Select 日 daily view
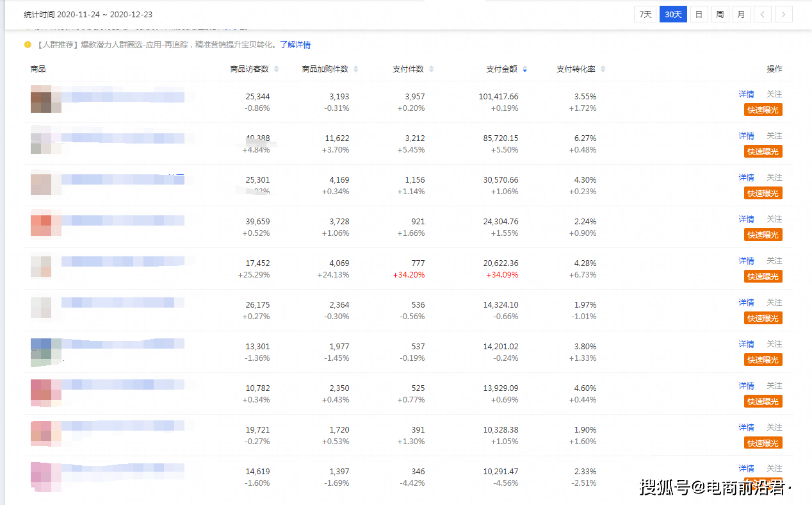812x505 pixels. [699, 14]
